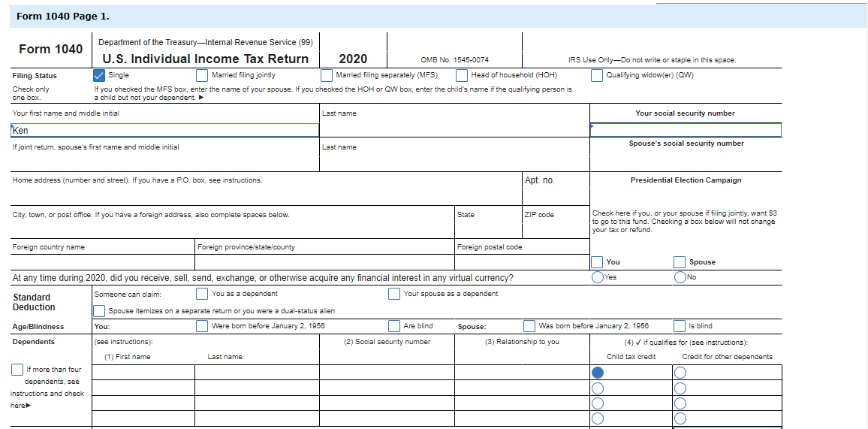Click third dependent's Last name cell
868x429 pixels.
point(258,403)
